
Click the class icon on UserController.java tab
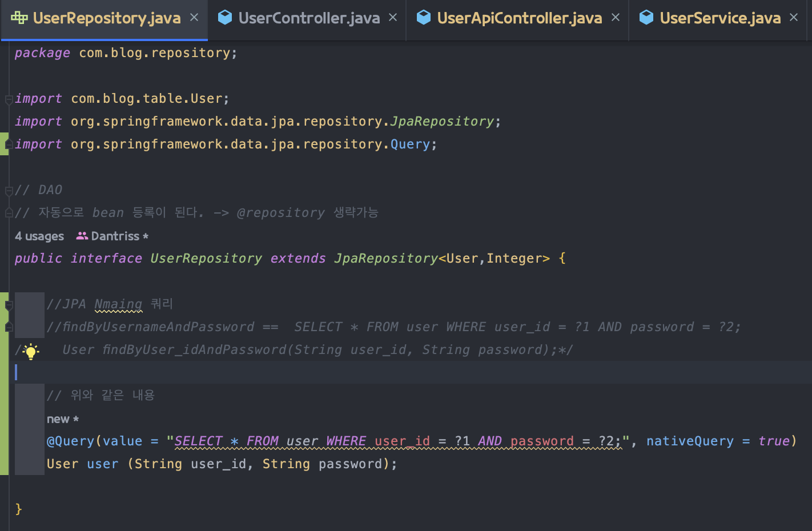(225, 18)
